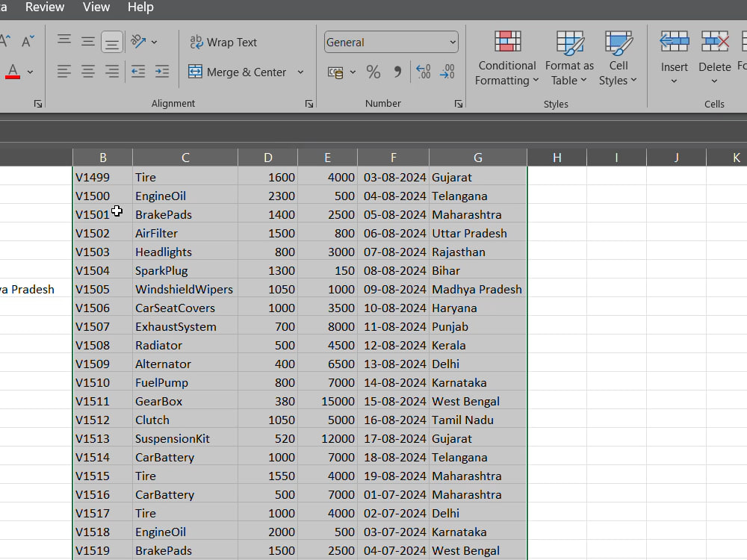Click the date cell 15-08-2024

393,401
